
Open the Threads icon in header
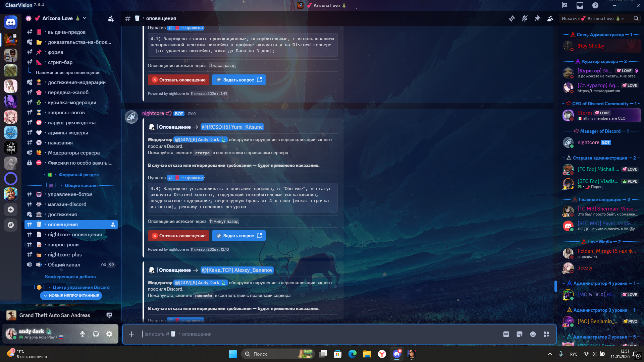point(512,18)
